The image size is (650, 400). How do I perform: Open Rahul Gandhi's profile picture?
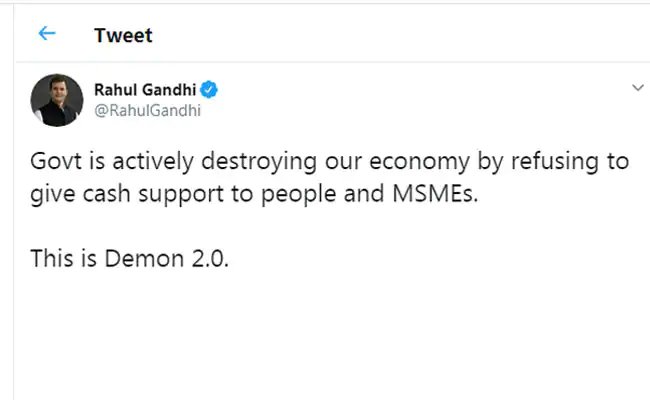pos(56,100)
